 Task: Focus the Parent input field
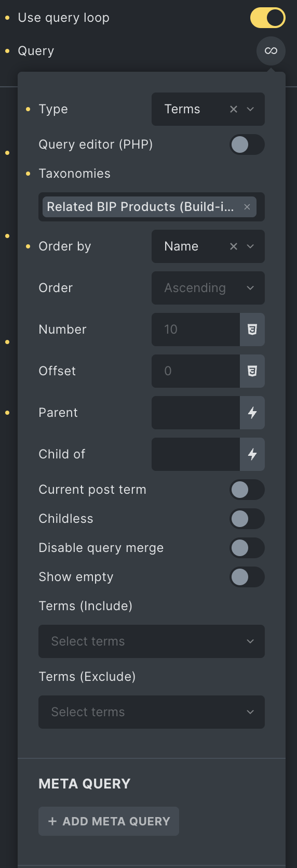196,413
